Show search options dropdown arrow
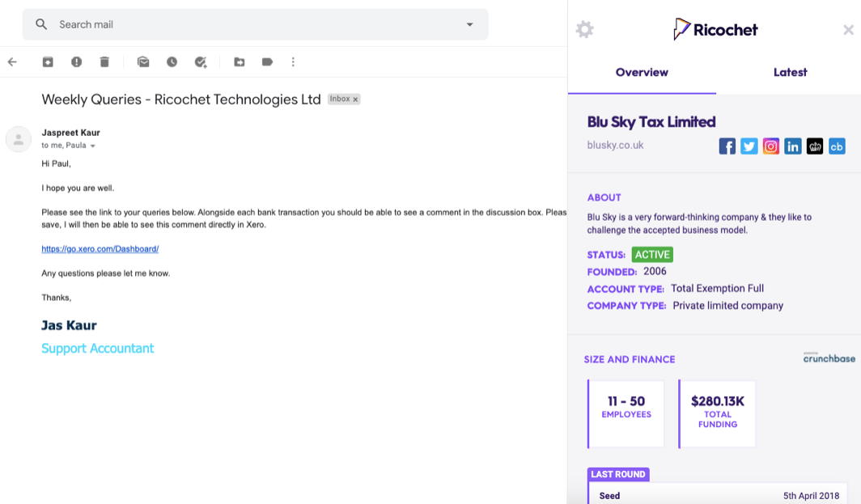861x504 pixels. point(469,24)
